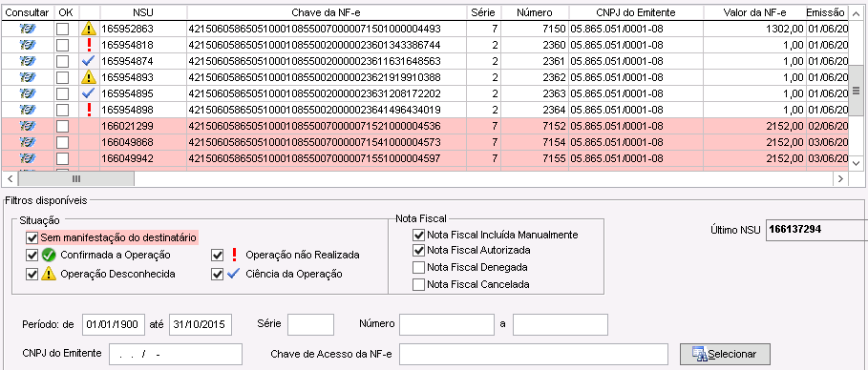
Task: Click blue Ciência da Operação check icon
Action: coord(234,274)
